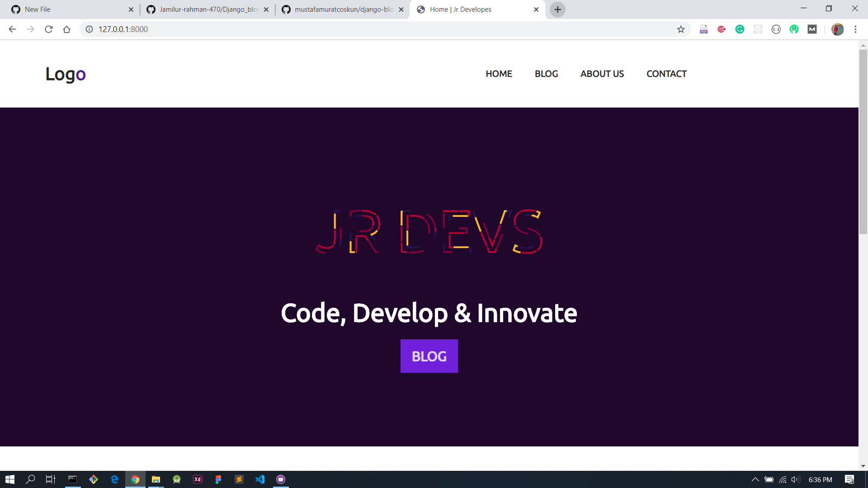The width and height of the screenshot is (868, 488).
Task: Click the bookmark/star icon in address bar
Action: [x=680, y=29]
